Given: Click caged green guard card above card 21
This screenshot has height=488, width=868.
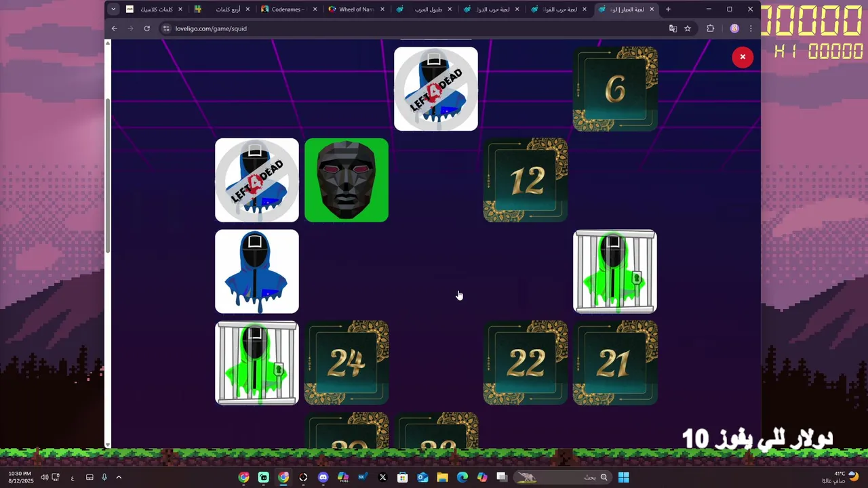Looking at the screenshot, I should (x=615, y=271).
